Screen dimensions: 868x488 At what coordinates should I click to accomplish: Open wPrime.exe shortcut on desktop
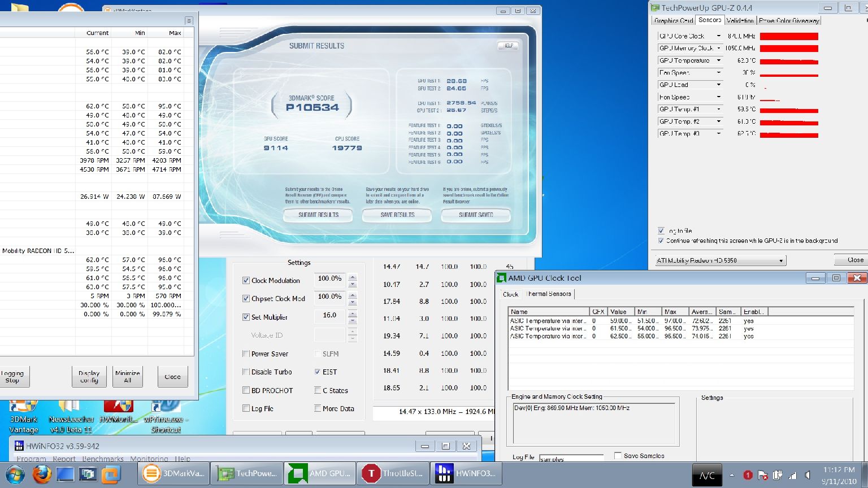click(166, 417)
